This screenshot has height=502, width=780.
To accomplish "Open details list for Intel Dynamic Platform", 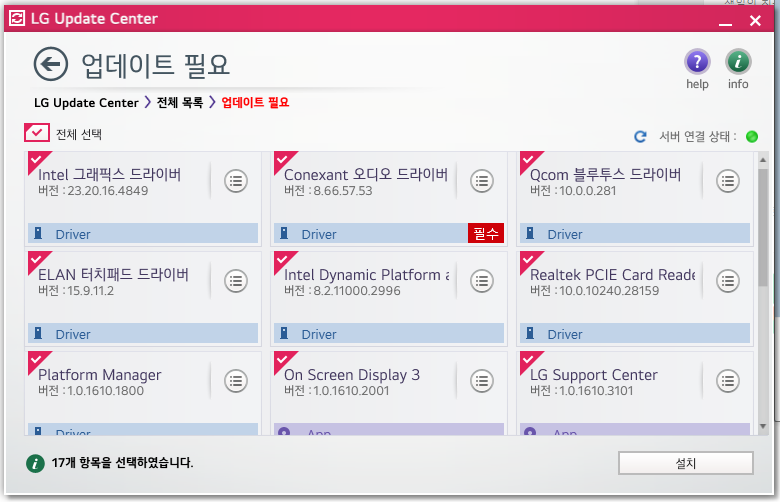I will point(482,281).
